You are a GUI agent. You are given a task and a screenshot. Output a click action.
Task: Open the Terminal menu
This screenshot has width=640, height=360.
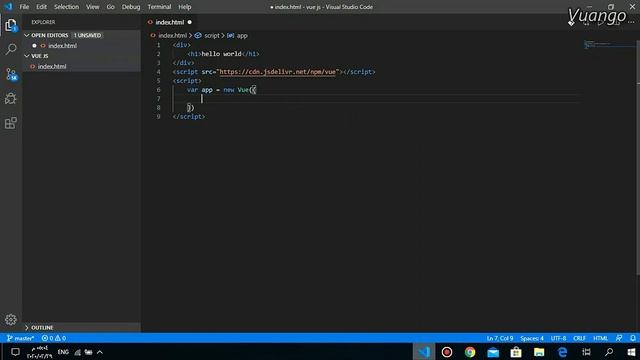pos(159,7)
